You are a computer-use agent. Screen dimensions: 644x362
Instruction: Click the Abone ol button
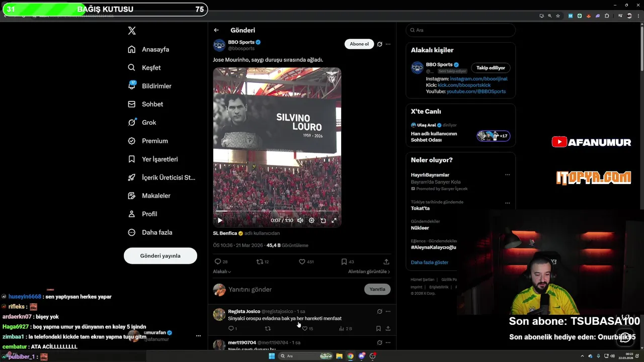(359, 44)
